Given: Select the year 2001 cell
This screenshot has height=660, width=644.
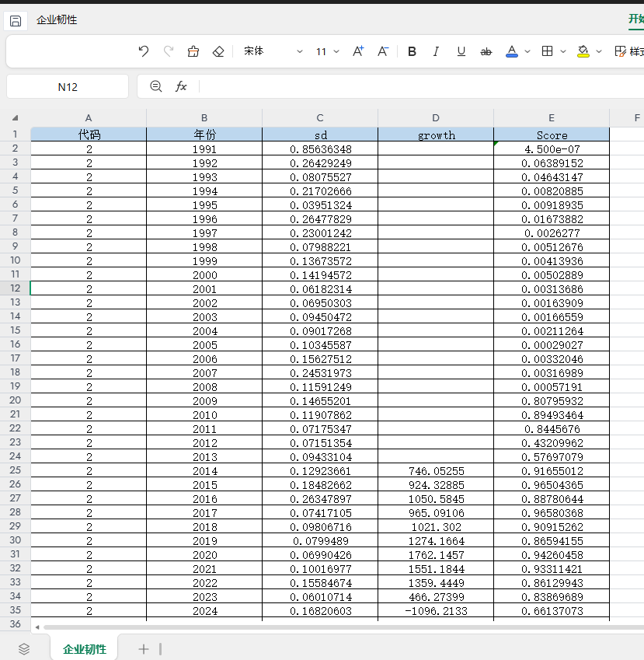Looking at the screenshot, I should pyautogui.click(x=204, y=289).
